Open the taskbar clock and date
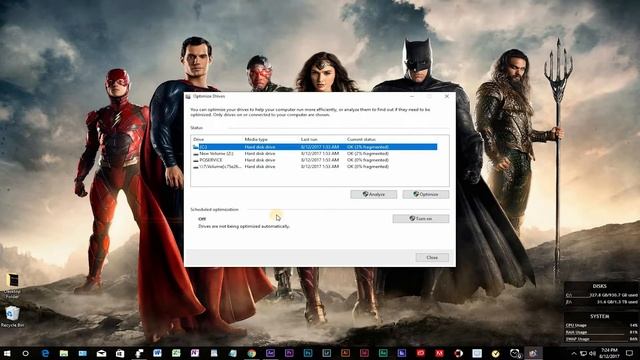The height and width of the screenshot is (360, 640). point(609,353)
